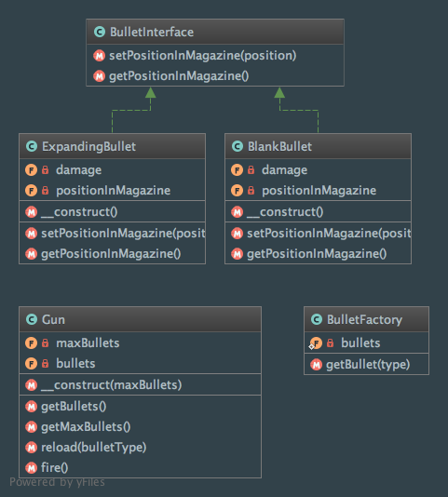This screenshot has height=497, width=448.
Task: Select getPositionInMagazine() text in BlankBullet
Action: tap(317, 254)
